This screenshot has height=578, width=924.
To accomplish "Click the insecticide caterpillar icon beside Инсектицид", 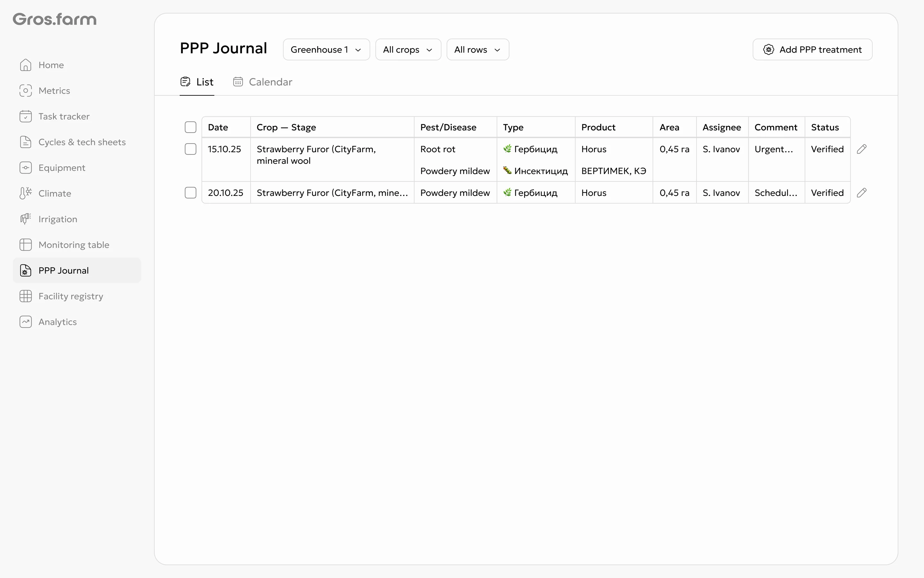I will [507, 171].
